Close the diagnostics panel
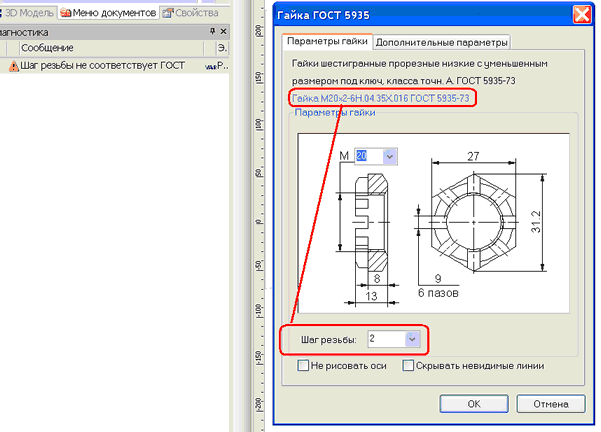Viewport: 601px width, 432px height. [x=223, y=31]
